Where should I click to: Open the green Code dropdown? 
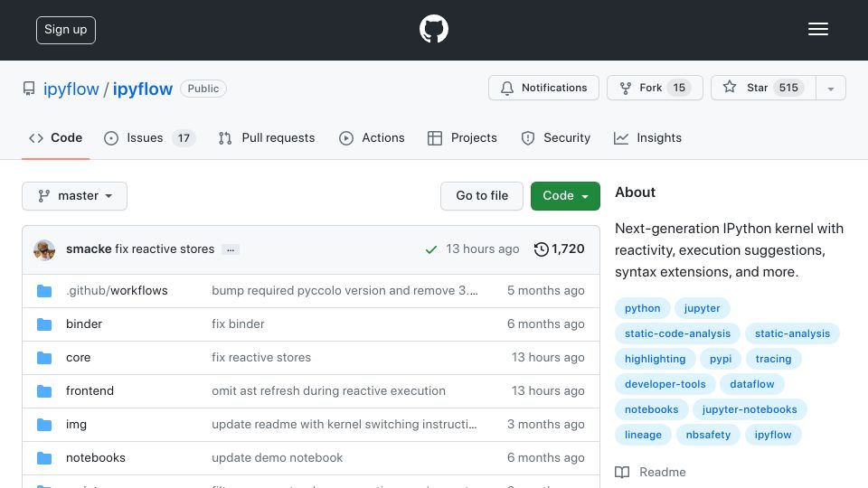tap(565, 196)
